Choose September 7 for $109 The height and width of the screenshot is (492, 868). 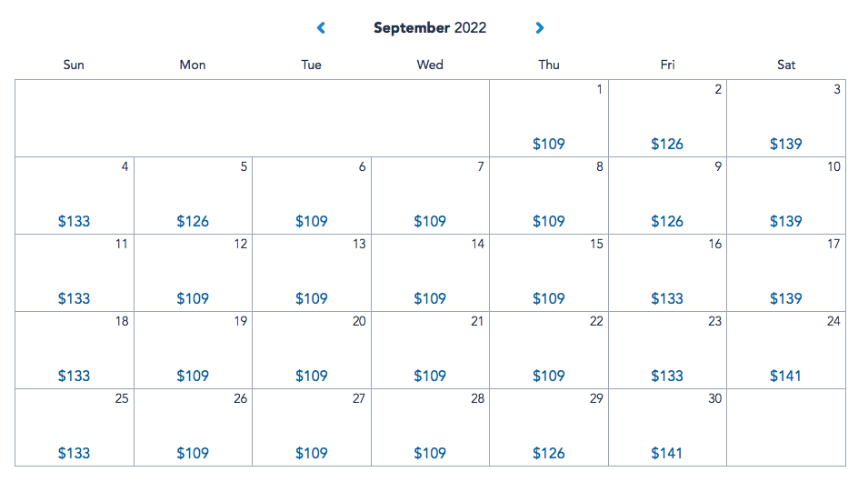click(430, 196)
